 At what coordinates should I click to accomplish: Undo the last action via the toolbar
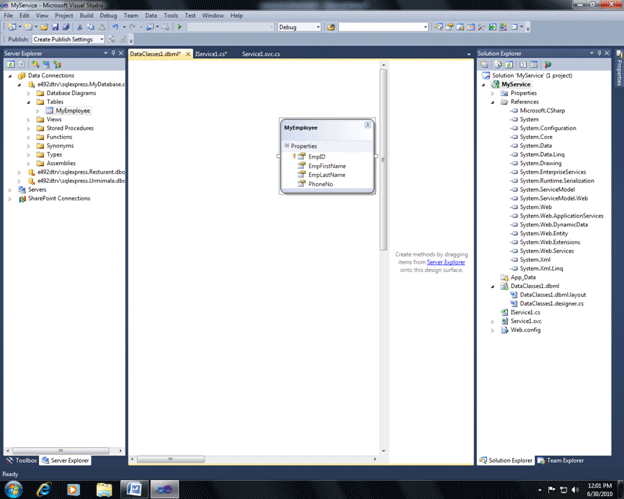pos(115,27)
